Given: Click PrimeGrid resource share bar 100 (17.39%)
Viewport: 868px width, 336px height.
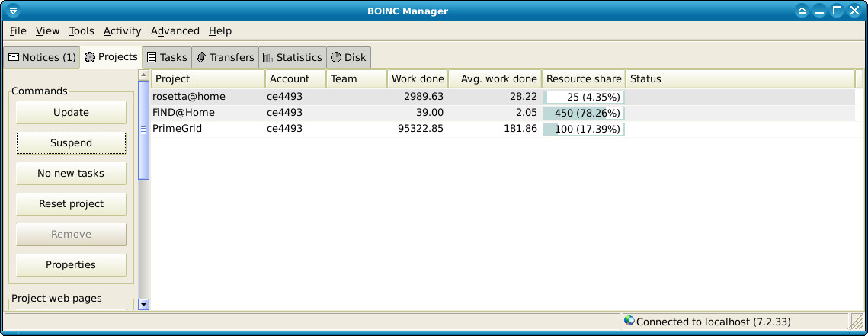Looking at the screenshot, I should [584, 129].
